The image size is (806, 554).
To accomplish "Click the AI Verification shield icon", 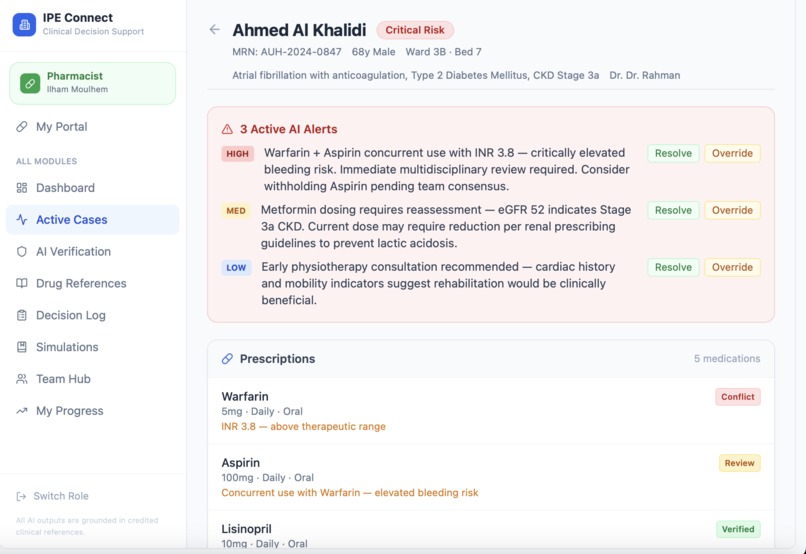I will (22, 251).
